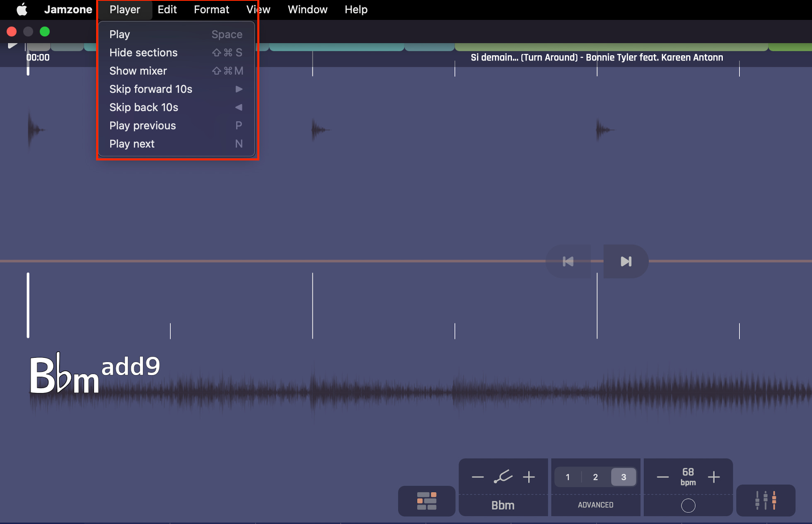Click the wide teal section bar in timeline
Screen dimensions: 812x524
[x=336, y=47]
